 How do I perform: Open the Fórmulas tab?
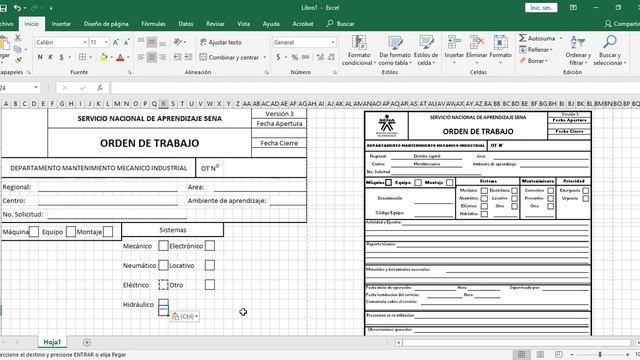point(153,24)
